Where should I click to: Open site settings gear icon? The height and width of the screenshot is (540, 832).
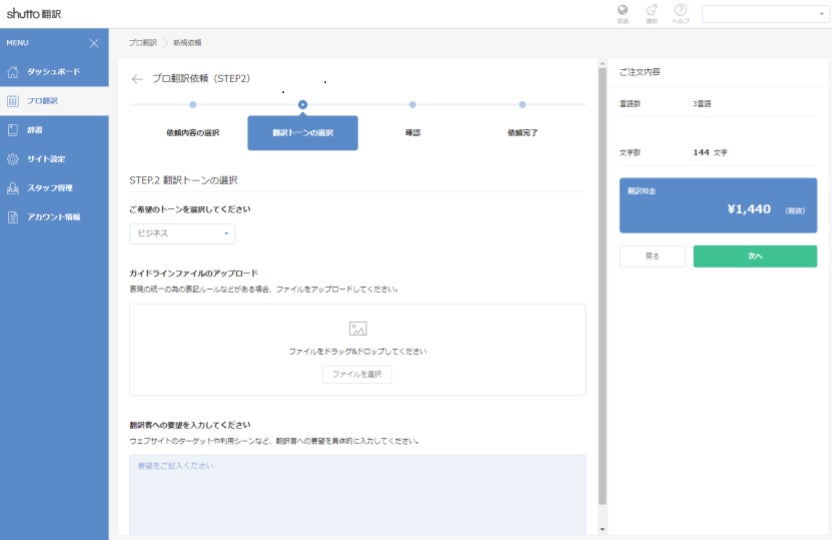click(x=13, y=159)
